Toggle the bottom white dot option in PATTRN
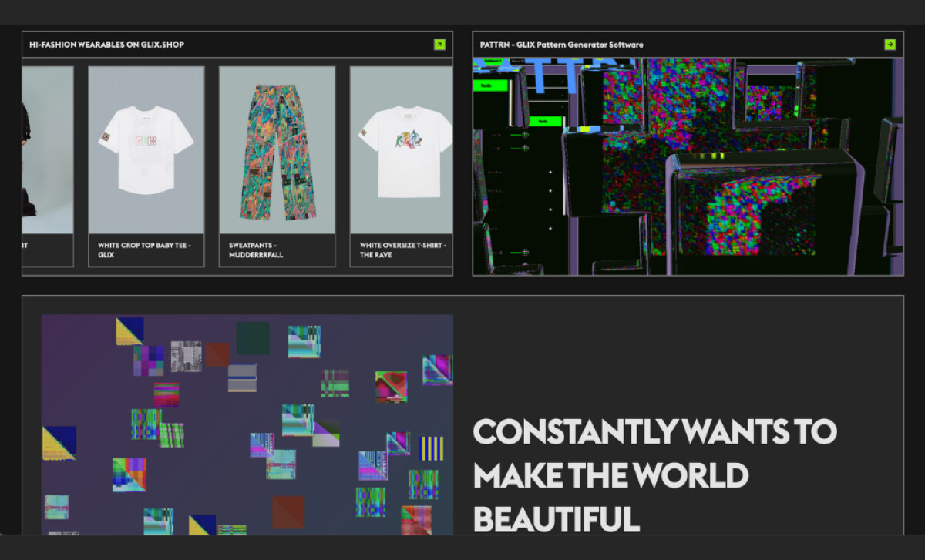The height and width of the screenshot is (560, 925). (550, 229)
